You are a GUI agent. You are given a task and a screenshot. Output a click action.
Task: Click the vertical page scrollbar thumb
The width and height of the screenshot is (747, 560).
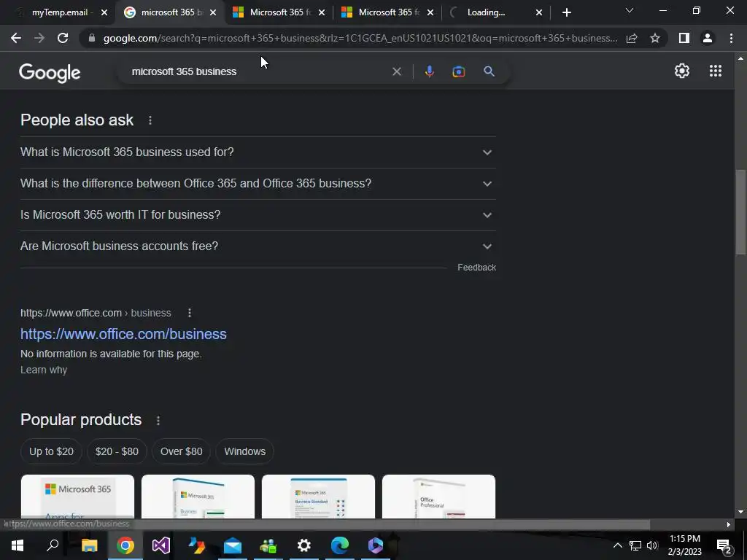[x=740, y=213]
